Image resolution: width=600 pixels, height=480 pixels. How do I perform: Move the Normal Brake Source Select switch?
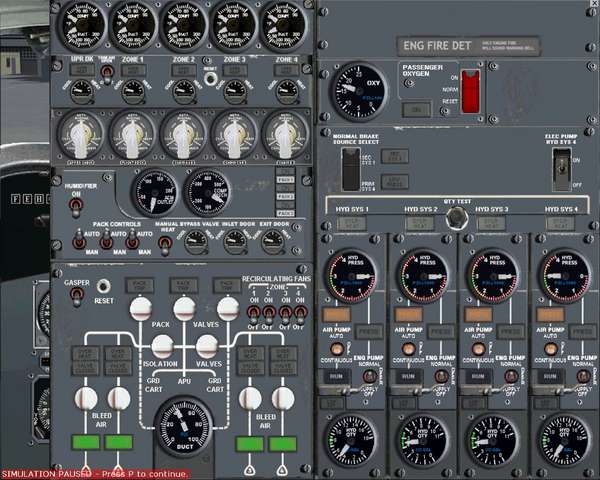point(348,169)
